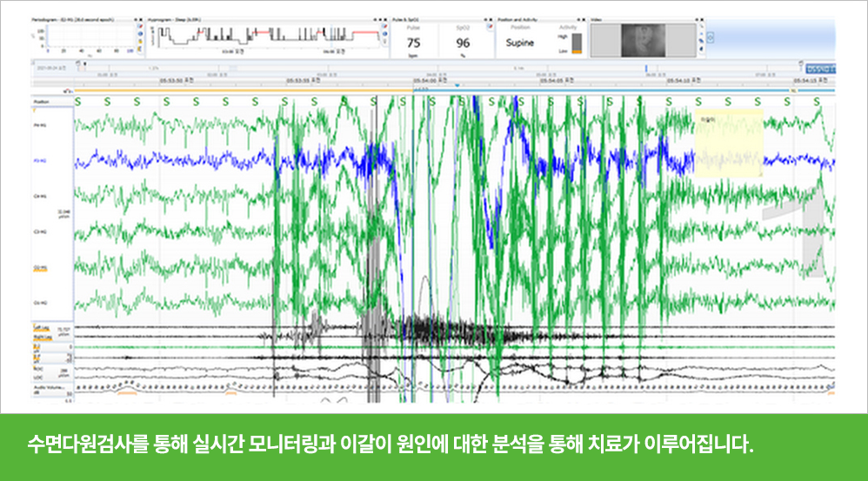Expand the collapse arrow right of the Video panel
The width and height of the screenshot is (868, 481).
711,37
